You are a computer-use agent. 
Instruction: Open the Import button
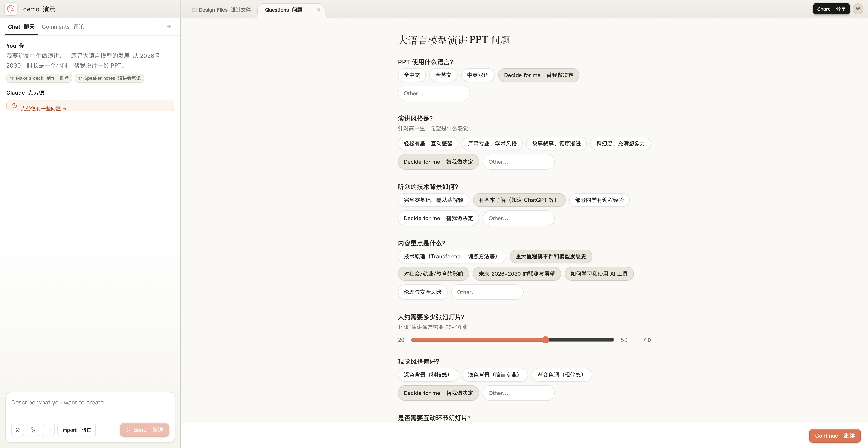76,430
